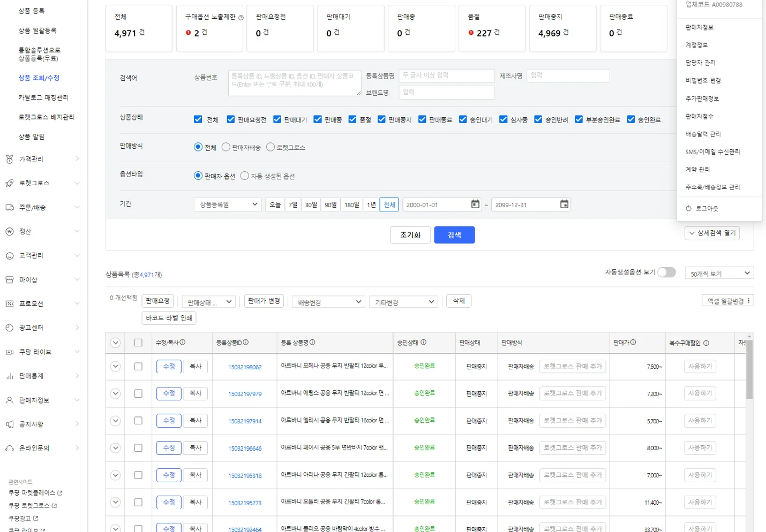Select 비밀번호 변경 in account menu
This screenshot has height=532, width=766.
click(x=703, y=80)
